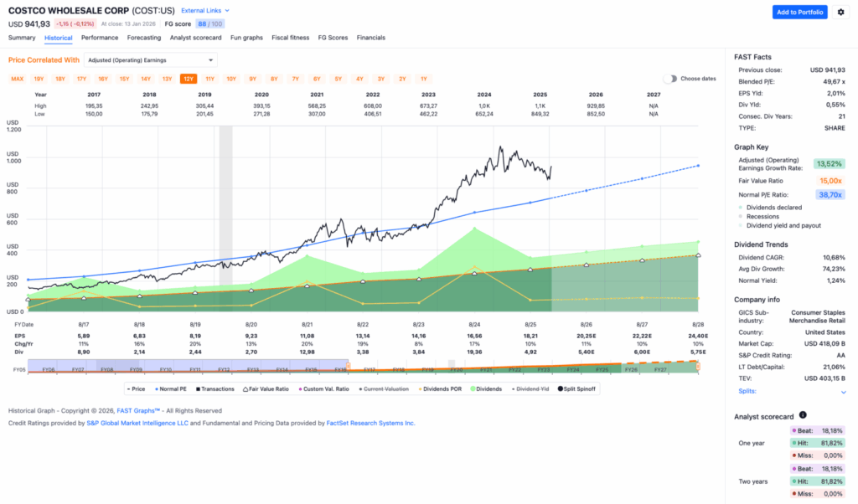Click the green Dividends legend icon
The width and height of the screenshot is (858, 504).
click(473, 388)
